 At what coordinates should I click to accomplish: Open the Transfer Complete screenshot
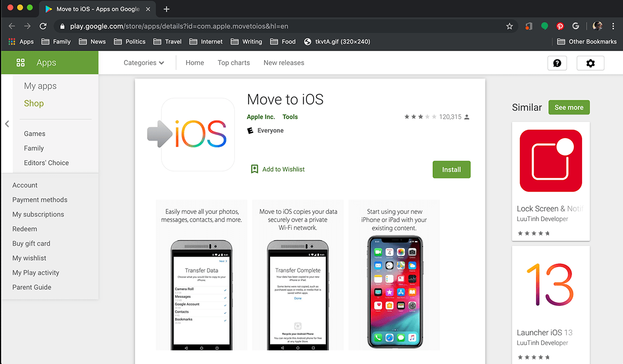(298, 275)
